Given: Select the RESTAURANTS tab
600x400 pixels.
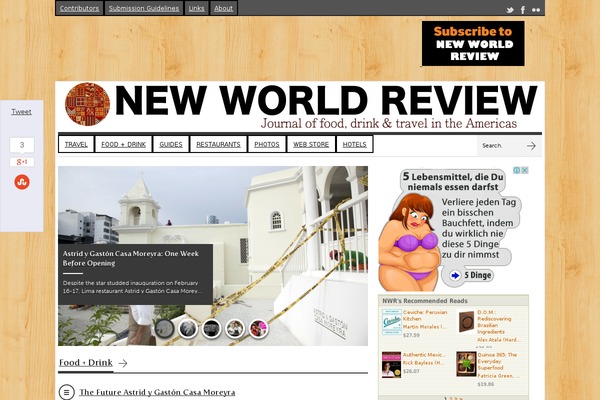Looking at the screenshot, I should 218,144.
